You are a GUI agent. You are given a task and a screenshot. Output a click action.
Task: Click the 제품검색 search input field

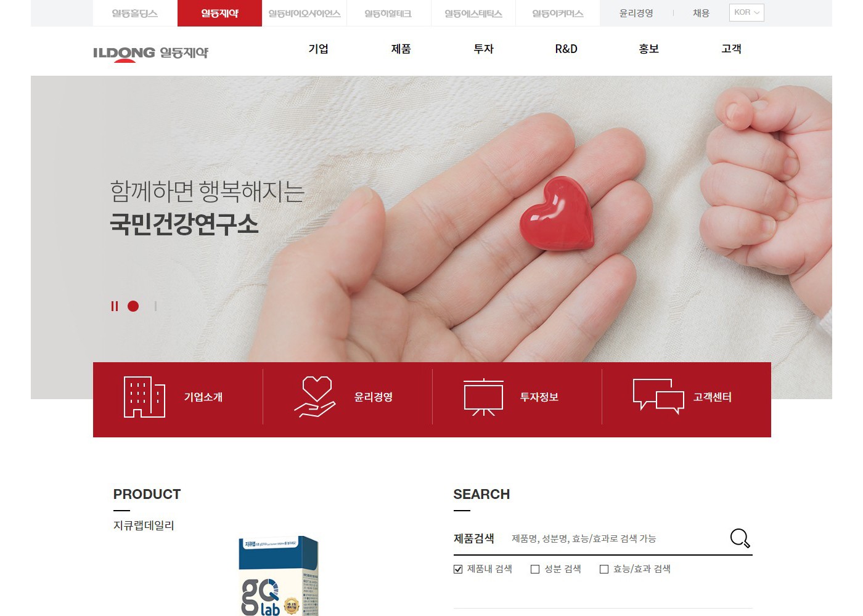[x=616, y=538]
